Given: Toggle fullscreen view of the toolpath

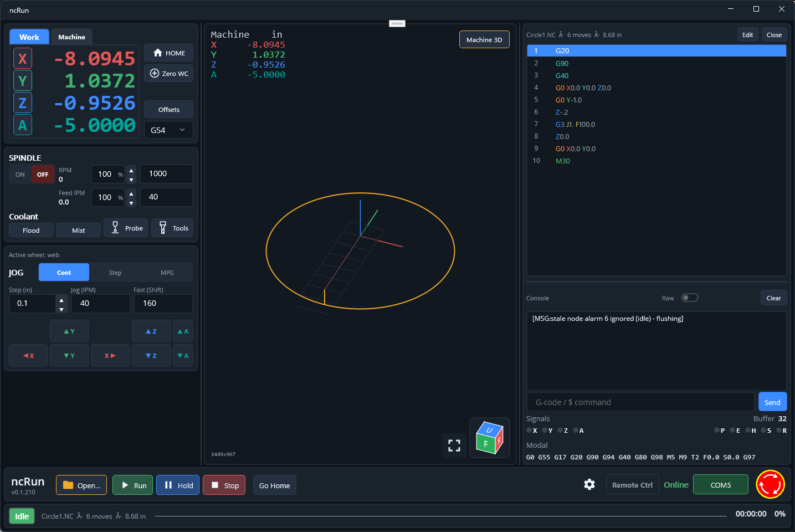Looking at the screenshot, I should 454,446.
